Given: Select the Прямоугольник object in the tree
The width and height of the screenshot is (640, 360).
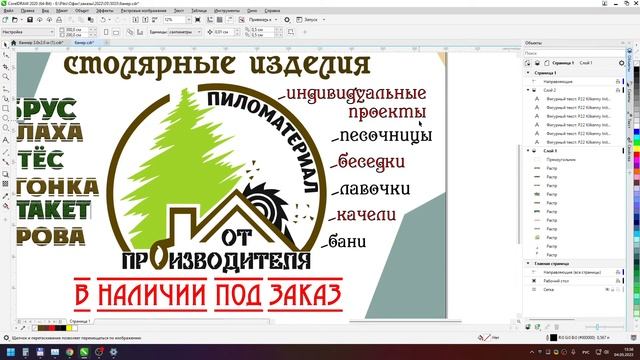Looking at the screenshot, I should coord(561,160).
